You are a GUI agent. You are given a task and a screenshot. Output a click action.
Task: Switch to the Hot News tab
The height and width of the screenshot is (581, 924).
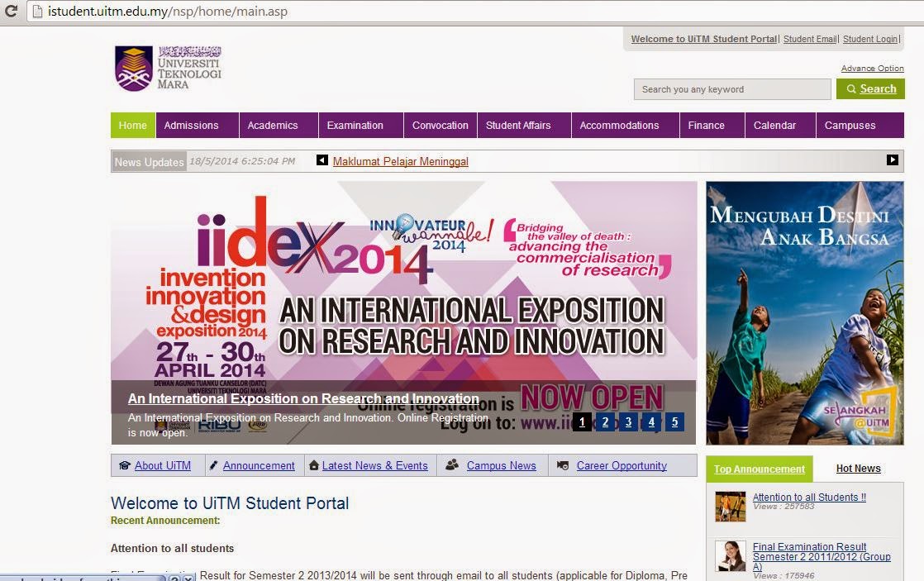pyautogui.click(x=858, y=469)
